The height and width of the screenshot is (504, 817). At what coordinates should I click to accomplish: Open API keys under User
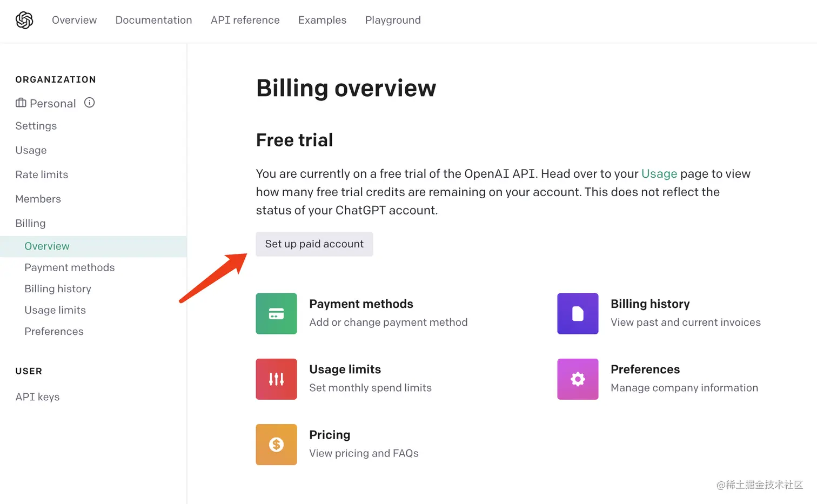(37, 397)
